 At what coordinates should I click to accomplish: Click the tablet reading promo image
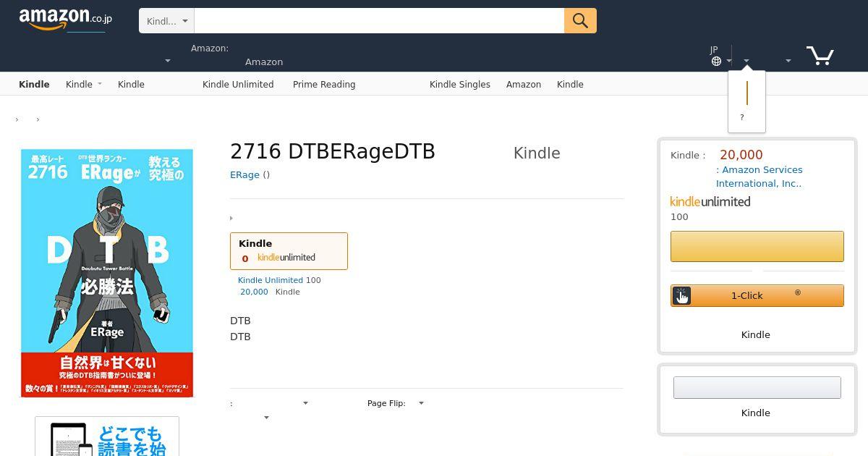[107, 436]
